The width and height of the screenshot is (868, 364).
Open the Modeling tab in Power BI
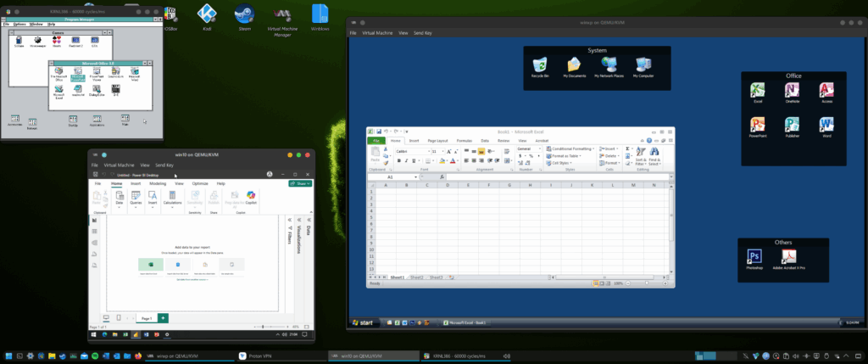[x=158, y=183]
